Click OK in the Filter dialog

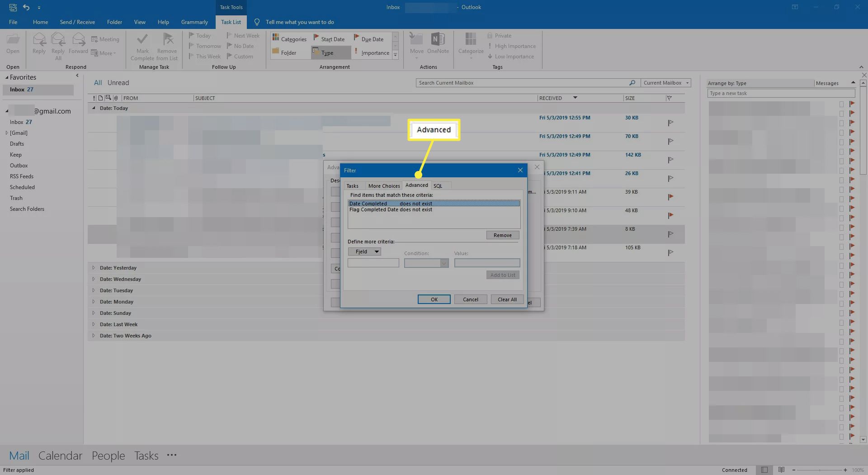point(434,299)
